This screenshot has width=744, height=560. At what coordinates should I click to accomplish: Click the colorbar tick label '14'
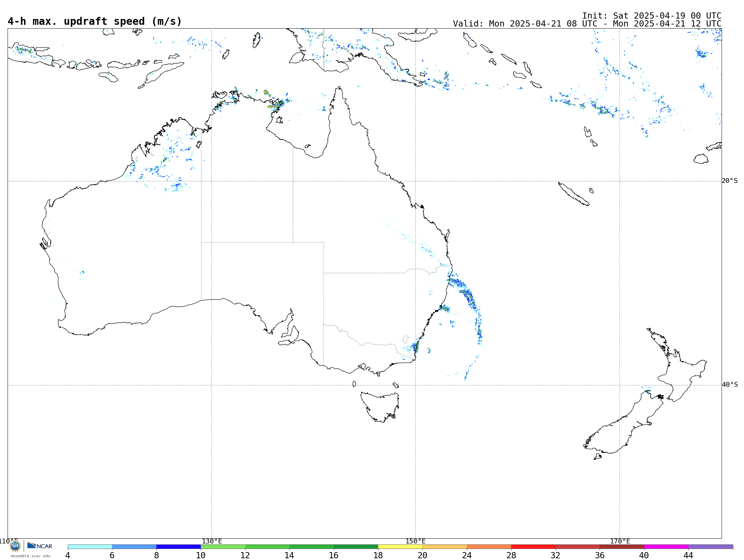(x=289, y=555)
